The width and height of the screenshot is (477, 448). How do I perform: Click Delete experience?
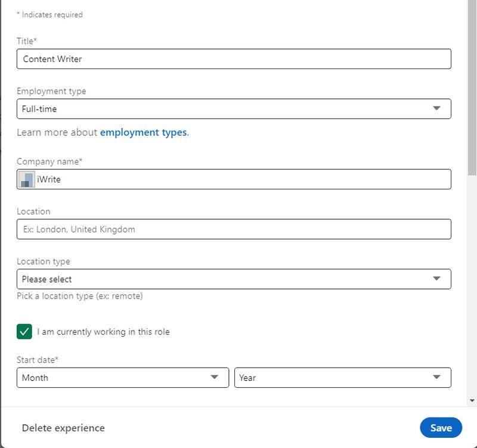tap(63, 428)
